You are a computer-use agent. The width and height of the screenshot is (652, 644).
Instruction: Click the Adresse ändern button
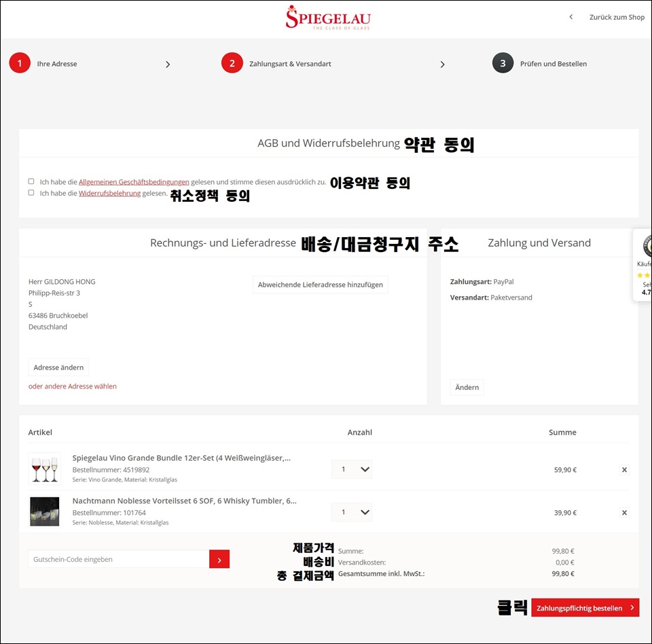point(58,368)
